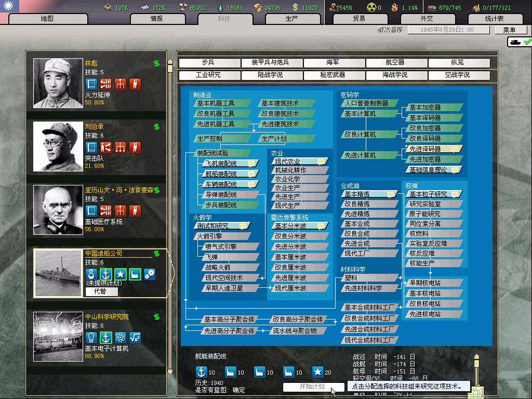Click the light bulb icon for 中山科学研究院

[x=91, y=337]
